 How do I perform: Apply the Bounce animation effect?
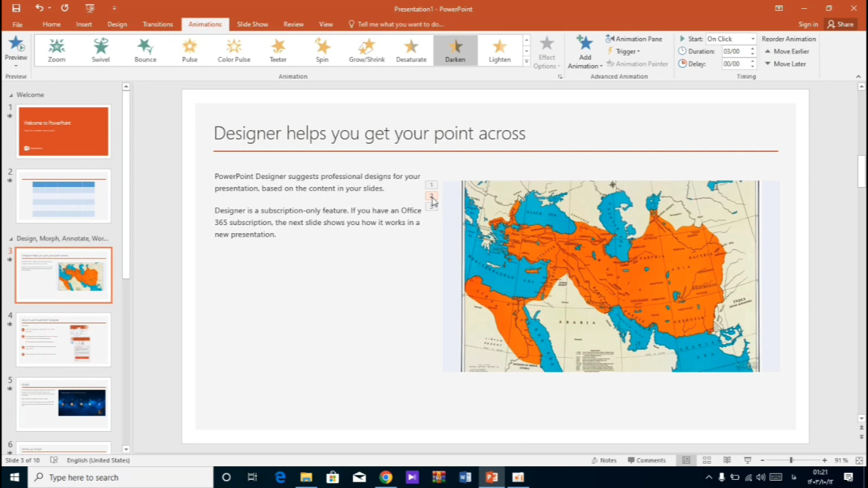[145, 51]
